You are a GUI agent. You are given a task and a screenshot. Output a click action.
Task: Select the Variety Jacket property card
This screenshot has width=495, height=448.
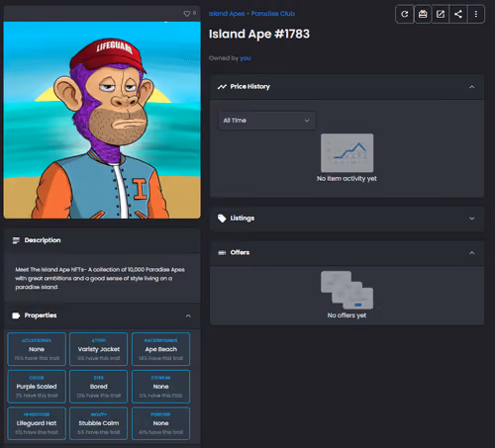pos(99,349)
